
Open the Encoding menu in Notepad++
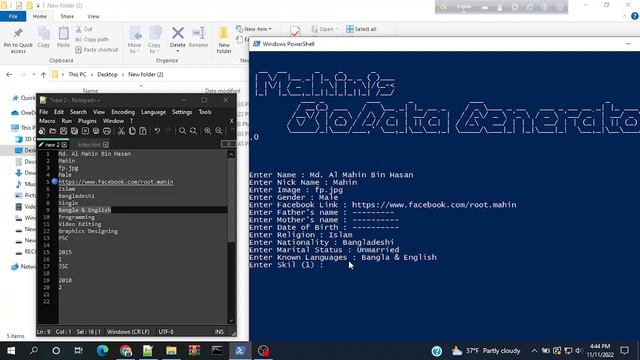pyautogui.click(x=123, y=112)
